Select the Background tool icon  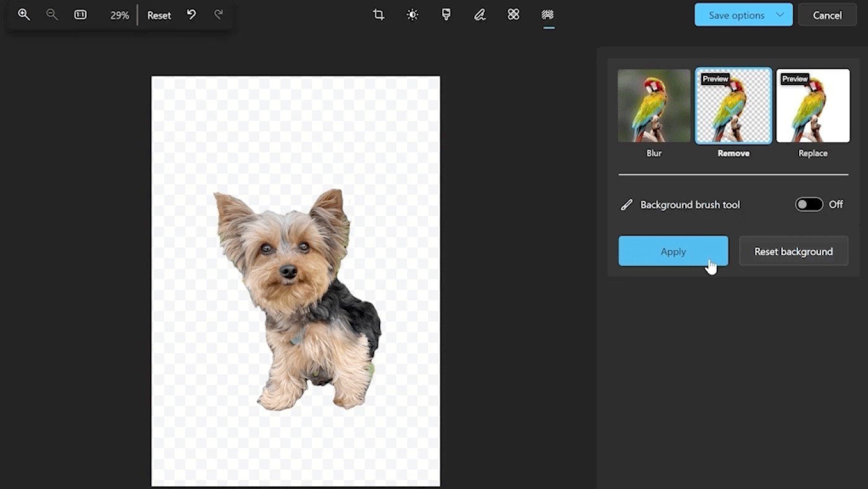point(547,15)
